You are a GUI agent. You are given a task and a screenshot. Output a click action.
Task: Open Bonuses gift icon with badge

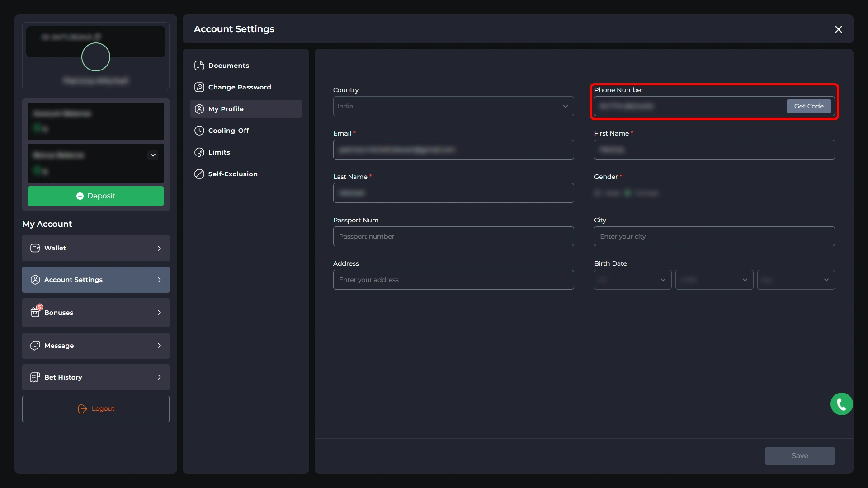click(36, 311)
